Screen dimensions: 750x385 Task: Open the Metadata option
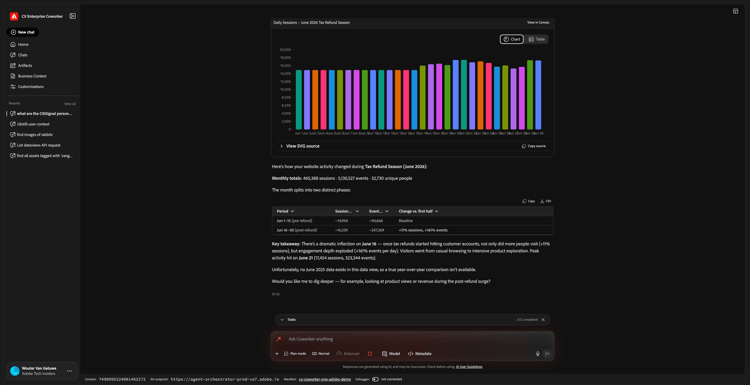(x=419, y=354)
